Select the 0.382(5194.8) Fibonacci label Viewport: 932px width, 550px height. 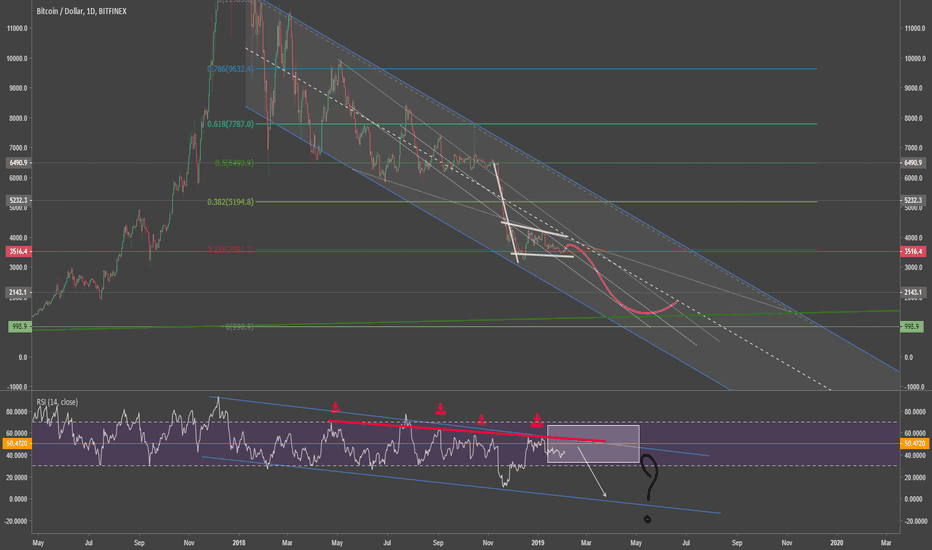pyautogui.click(x=230, y=202)
